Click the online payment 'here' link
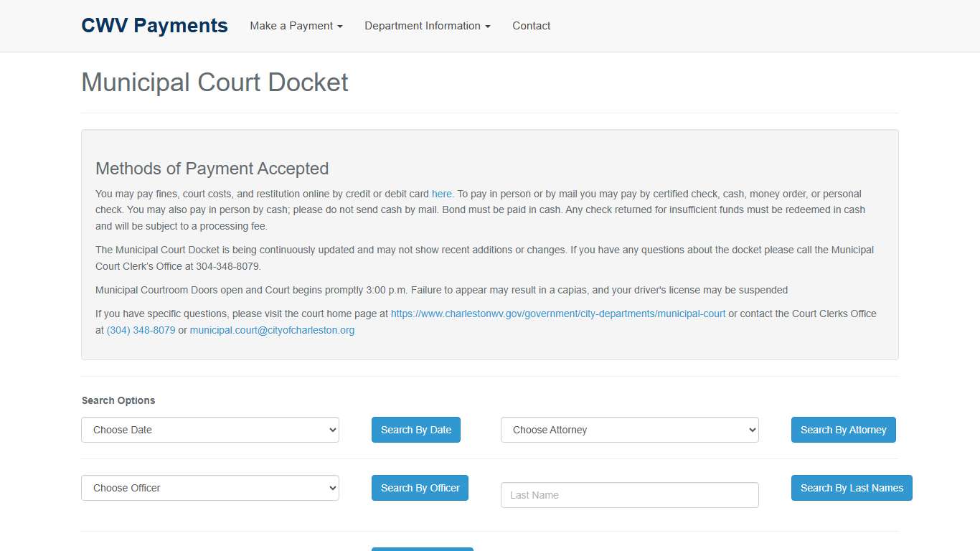 441,194
